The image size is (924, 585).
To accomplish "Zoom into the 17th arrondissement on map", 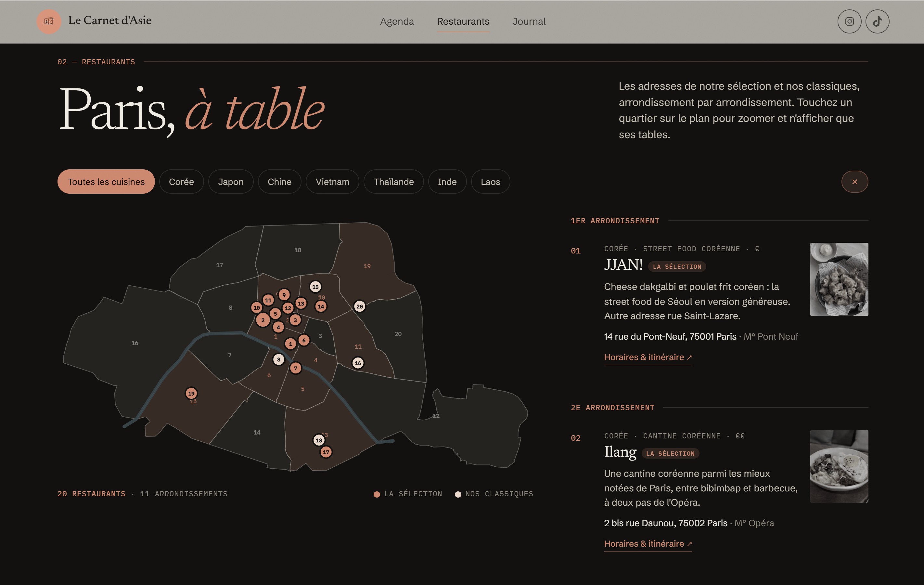I will 220,265.
